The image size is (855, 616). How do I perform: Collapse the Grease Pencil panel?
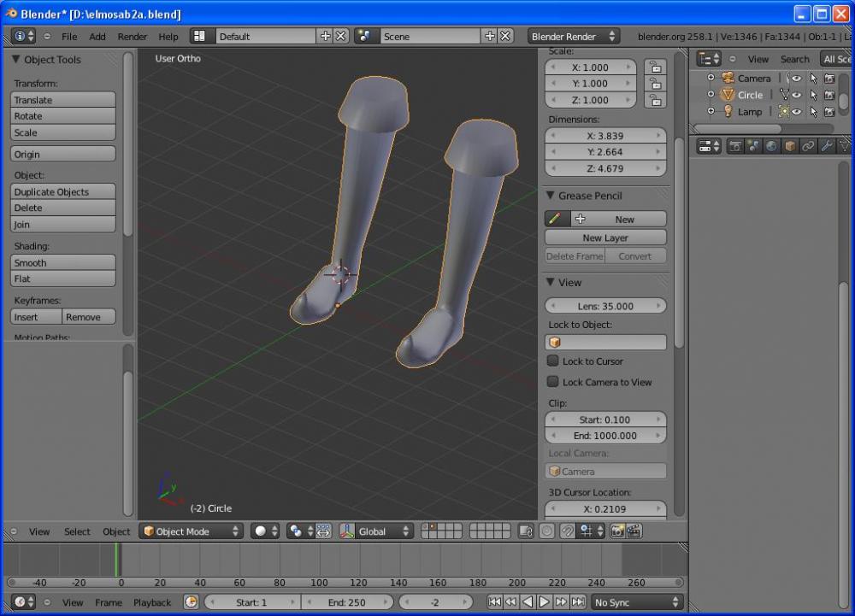coord(551,196)
